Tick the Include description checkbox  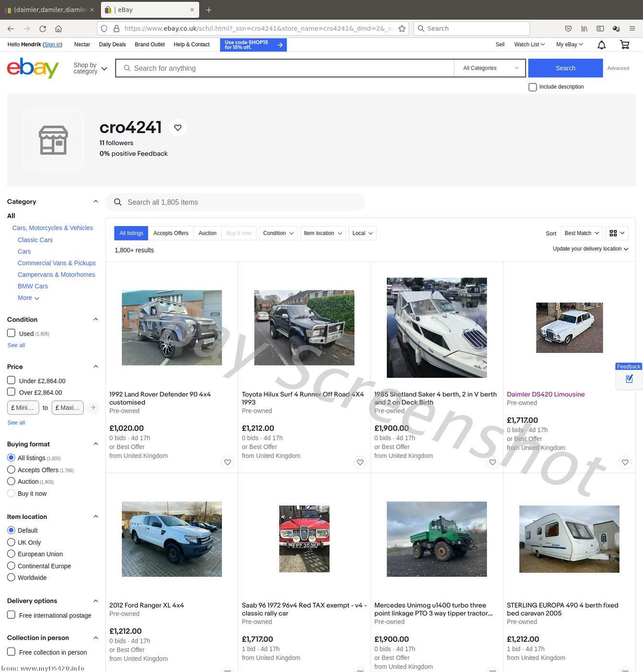[x=533, y=87]
